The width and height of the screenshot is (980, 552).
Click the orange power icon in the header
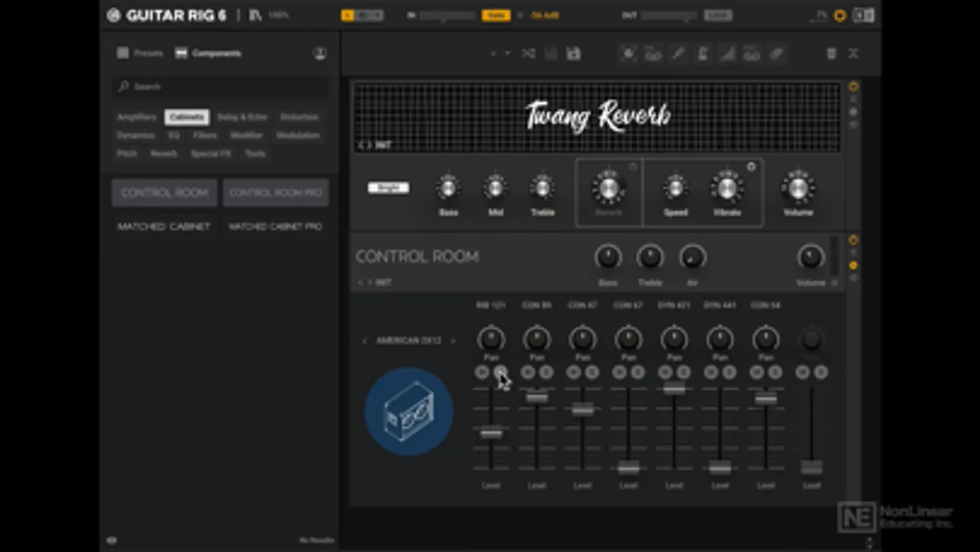coord(840,15)
